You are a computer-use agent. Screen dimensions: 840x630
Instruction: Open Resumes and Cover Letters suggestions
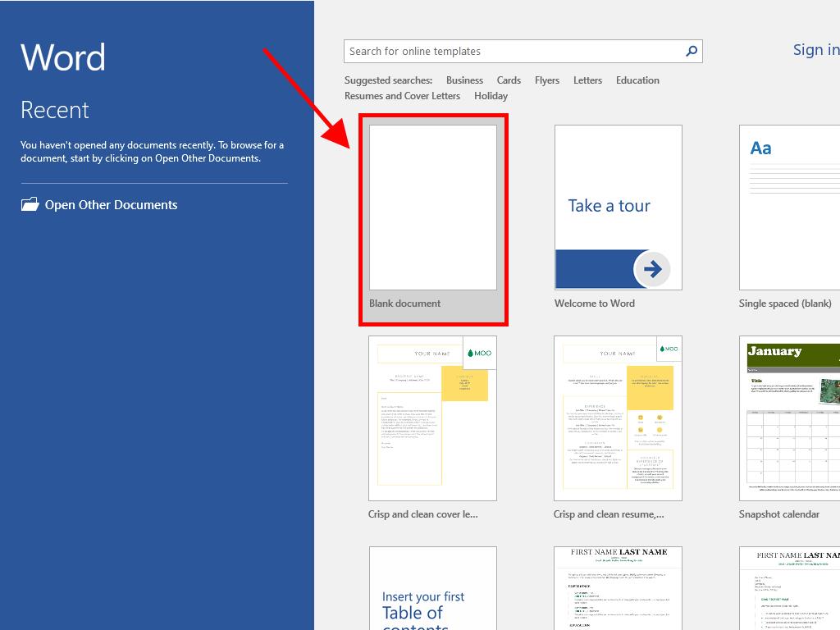pos(402,96)
